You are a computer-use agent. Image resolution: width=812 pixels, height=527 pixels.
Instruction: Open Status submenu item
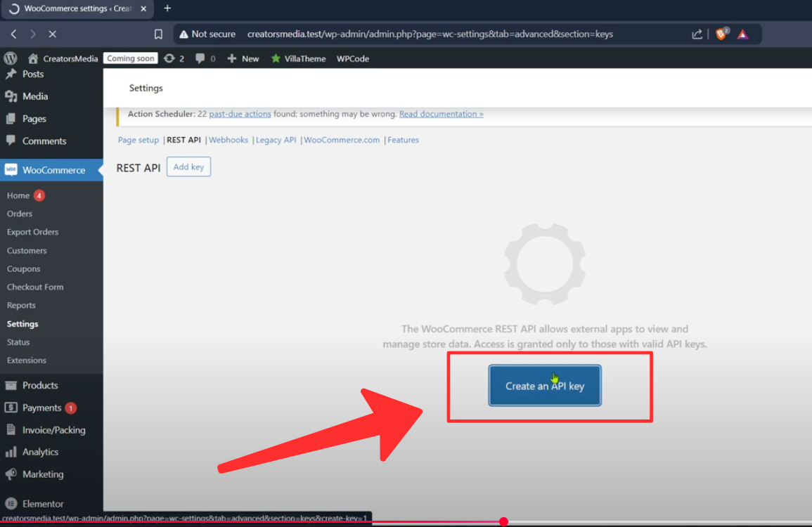(x=18, y=341)
